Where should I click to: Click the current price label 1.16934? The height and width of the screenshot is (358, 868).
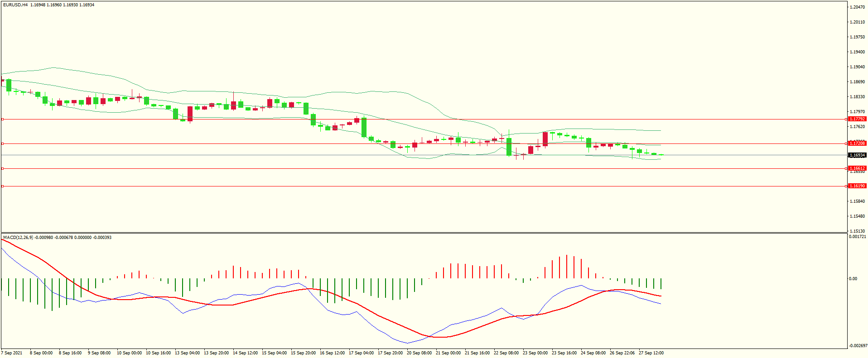(857, 155)
